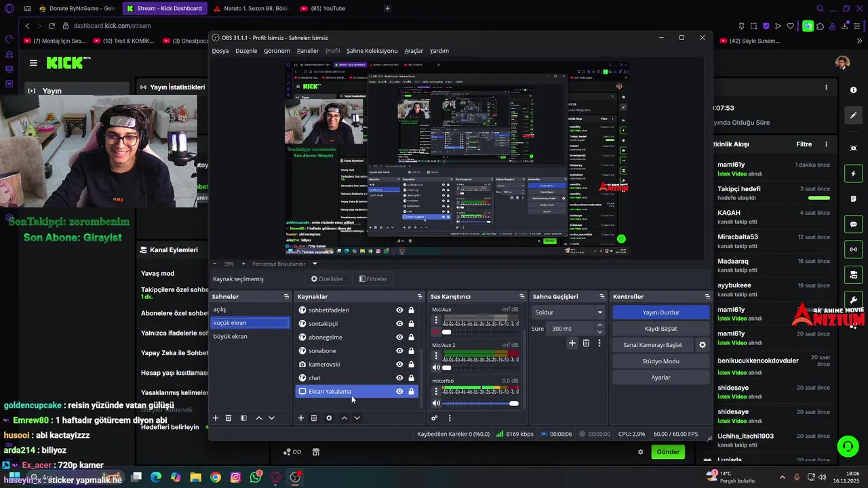Click the pencil edit icon in Kick sidebar
Image resolution: width=868 pixels, height=488 pixels.
(853, 115)
